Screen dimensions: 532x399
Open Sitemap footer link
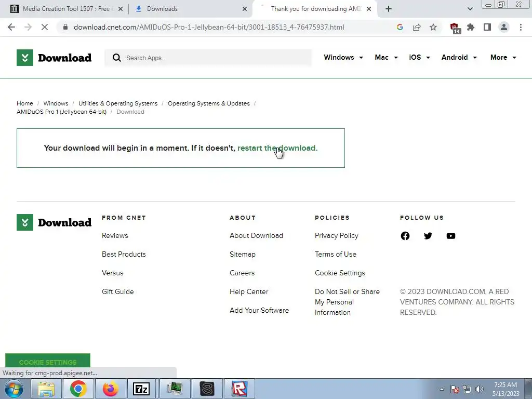(x=243, y=254)
